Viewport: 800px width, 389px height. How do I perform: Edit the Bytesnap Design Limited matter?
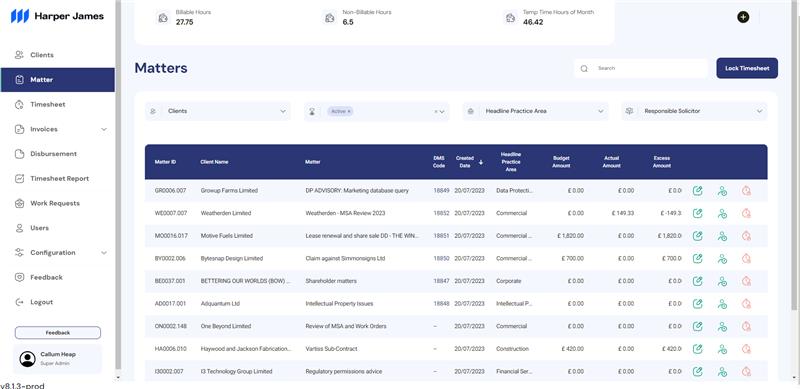tap(697, 259)
